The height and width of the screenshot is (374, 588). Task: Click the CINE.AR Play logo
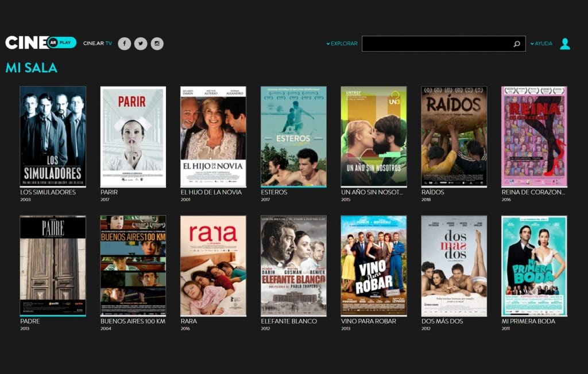tap(40, 43)
